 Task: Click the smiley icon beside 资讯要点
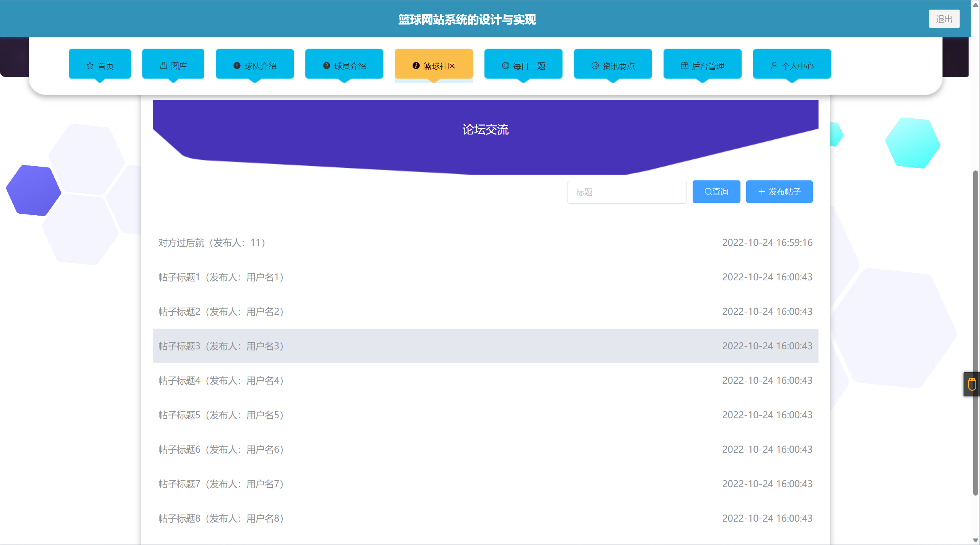[x=595, y=66]
